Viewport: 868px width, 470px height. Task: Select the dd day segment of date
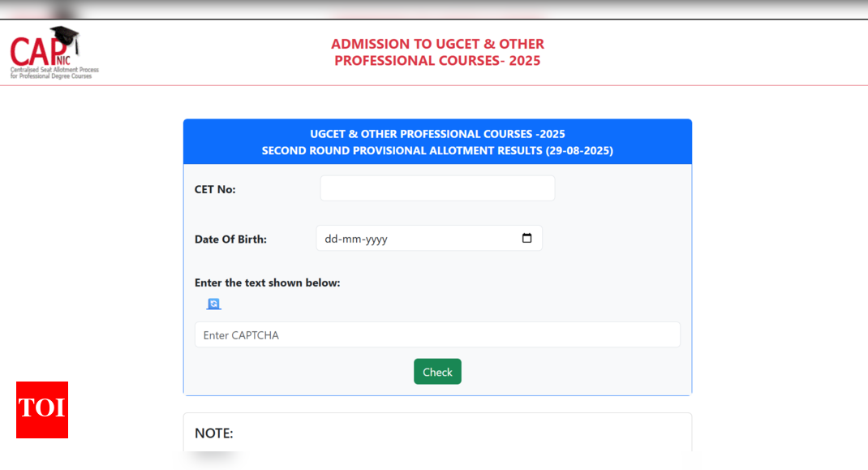[x=331, y=239]
